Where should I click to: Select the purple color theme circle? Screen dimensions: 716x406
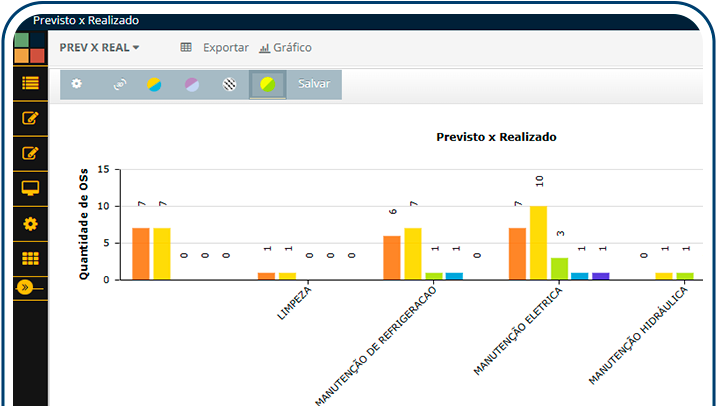tap(191, 85)
